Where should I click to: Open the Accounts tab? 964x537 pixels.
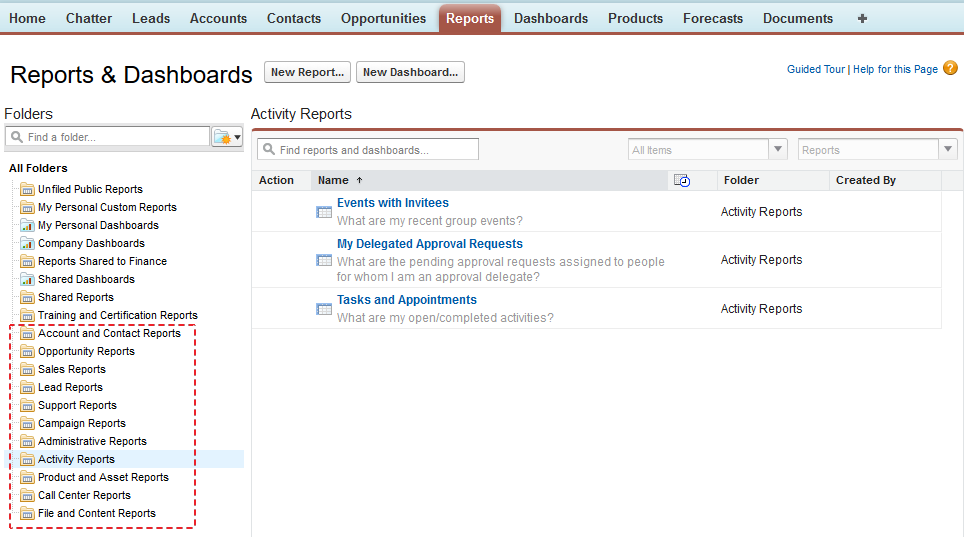(218, 18)
